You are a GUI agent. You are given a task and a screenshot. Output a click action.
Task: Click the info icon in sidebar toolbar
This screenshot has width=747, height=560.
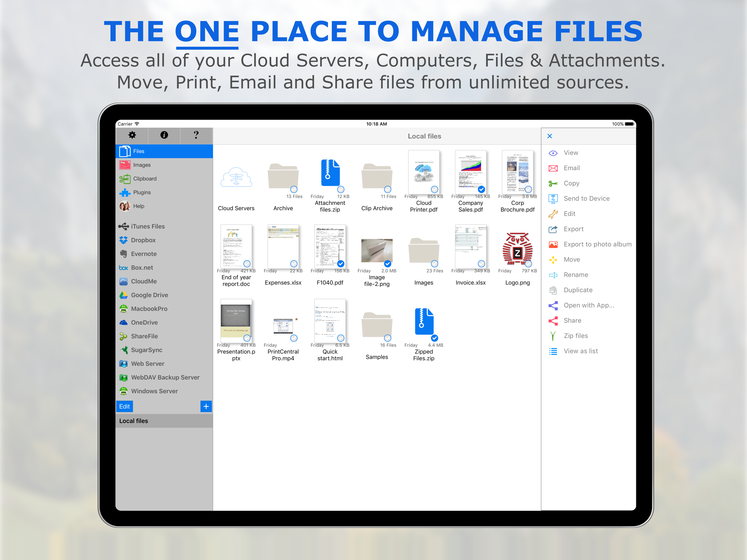164,135
